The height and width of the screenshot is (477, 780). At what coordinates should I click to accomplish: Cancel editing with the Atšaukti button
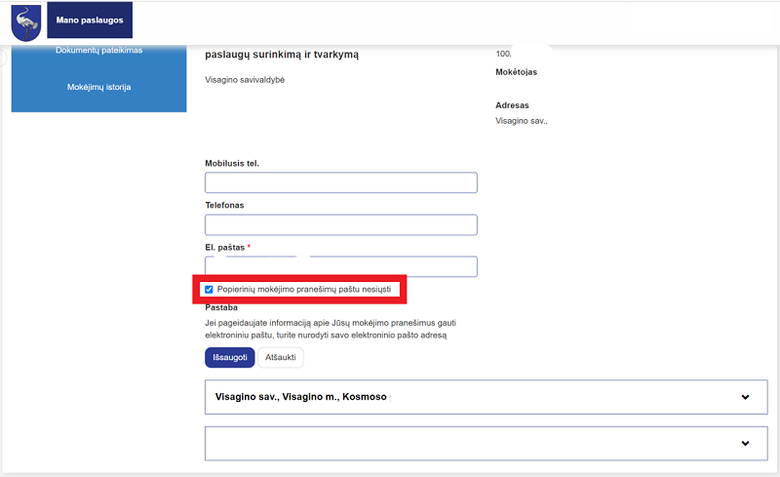[281, 358]
